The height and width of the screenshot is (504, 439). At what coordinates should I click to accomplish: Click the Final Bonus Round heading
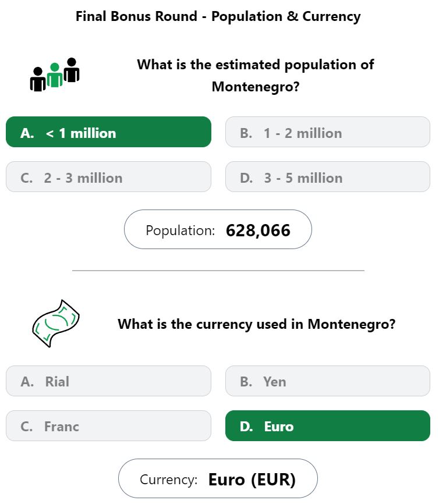pyautogui.click(x=218, y=16)
